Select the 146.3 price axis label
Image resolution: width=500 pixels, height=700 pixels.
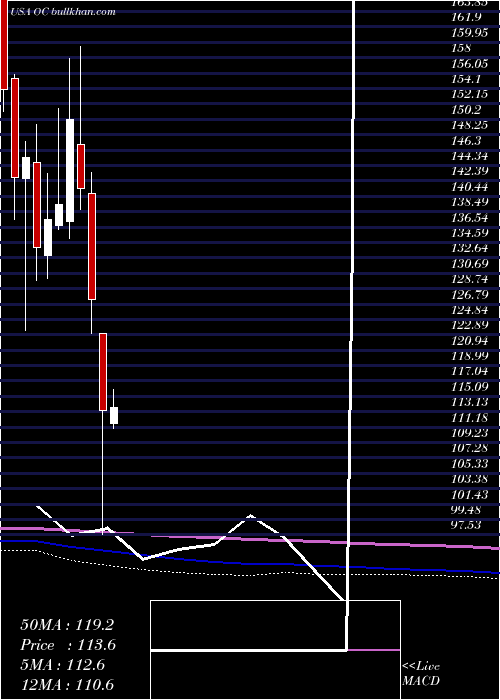coord(466,141)
